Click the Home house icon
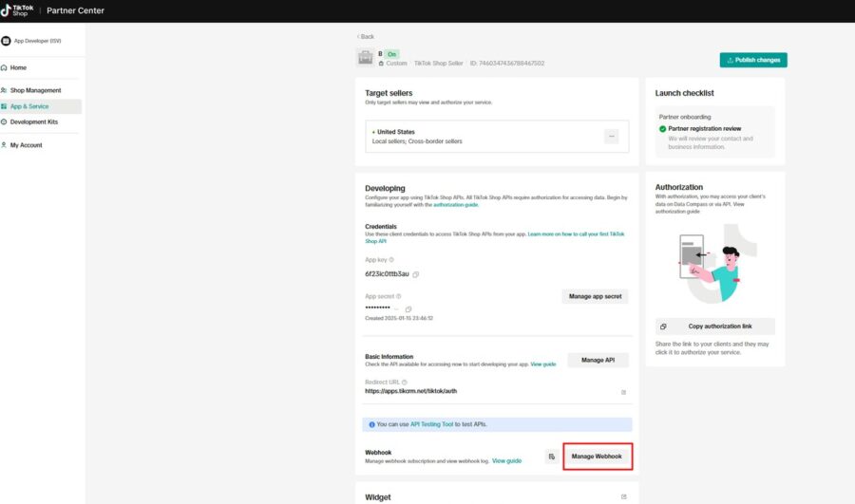This screenshot has width=855, height=504. [4, 67]
